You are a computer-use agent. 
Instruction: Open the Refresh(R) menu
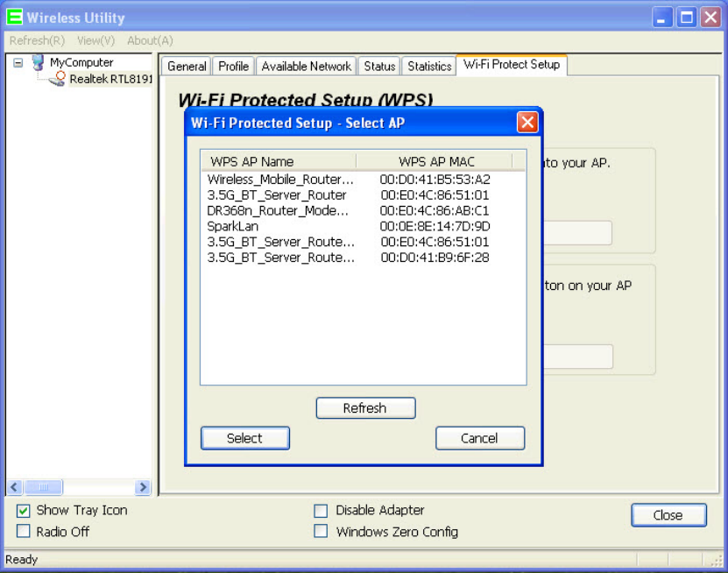click(37, 41)
